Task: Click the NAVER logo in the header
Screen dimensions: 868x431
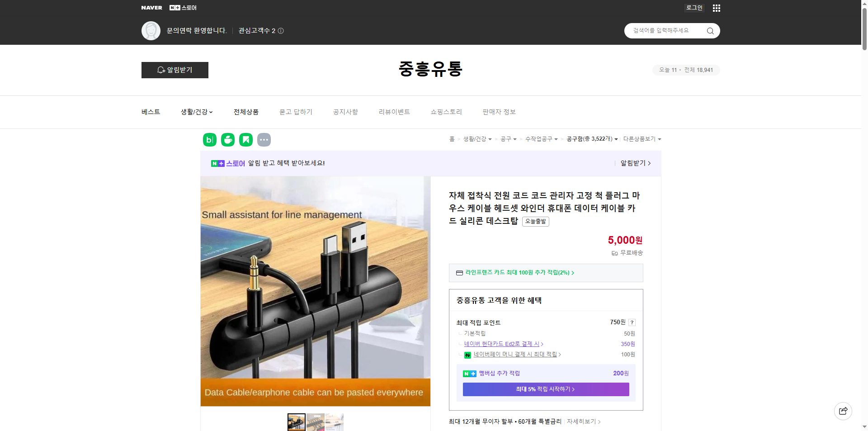Action: (x=151, y=8)
